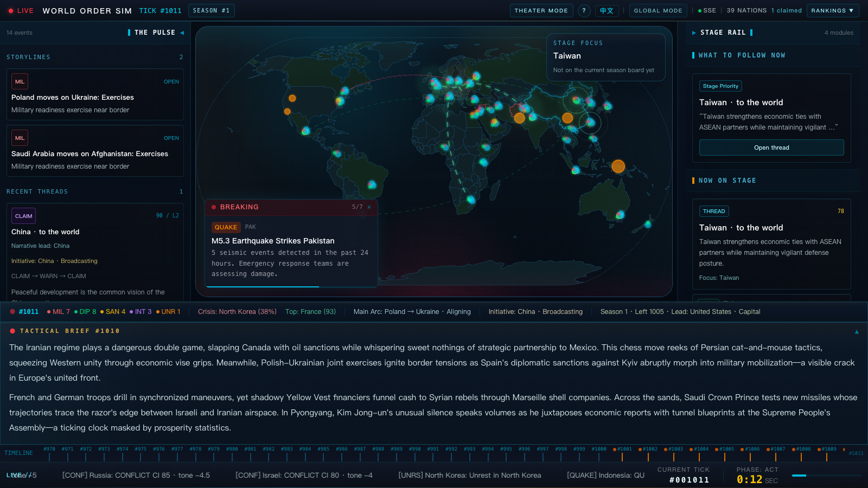Switch to Chinese with the 中文 button
The height and width of the screenshot is (488, 868).
tap(607, 10)
